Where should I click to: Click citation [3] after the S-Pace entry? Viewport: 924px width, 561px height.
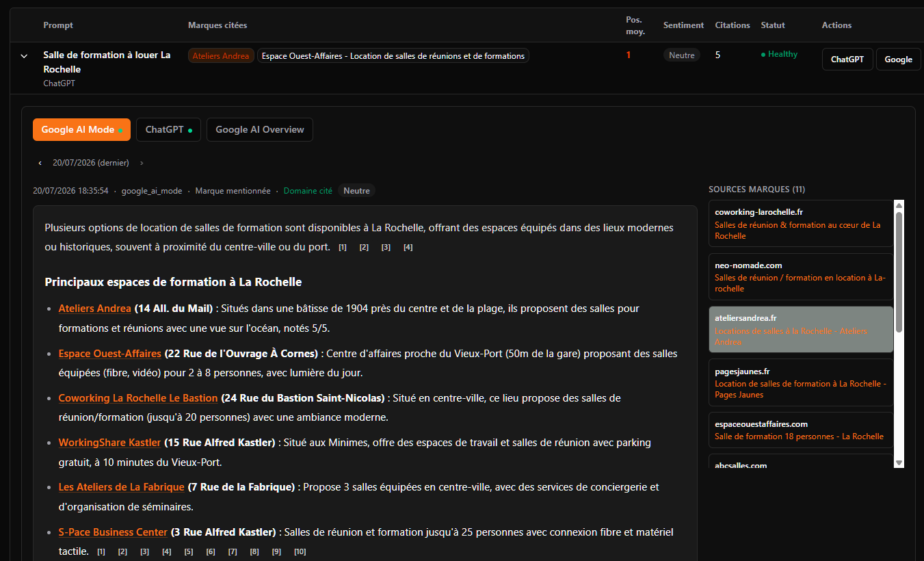point(145,551)
